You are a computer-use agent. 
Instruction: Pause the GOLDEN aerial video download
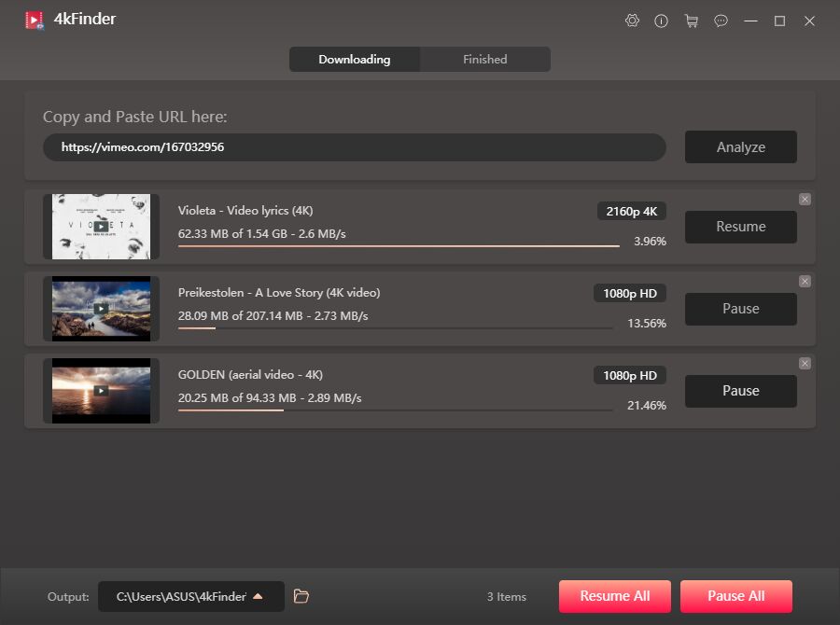pos(740,391)
